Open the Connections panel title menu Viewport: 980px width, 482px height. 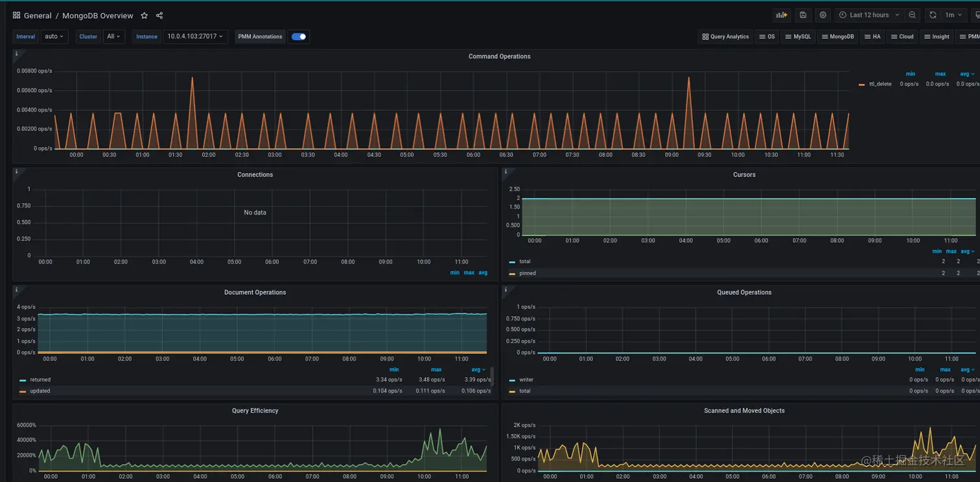click(255, 175)
